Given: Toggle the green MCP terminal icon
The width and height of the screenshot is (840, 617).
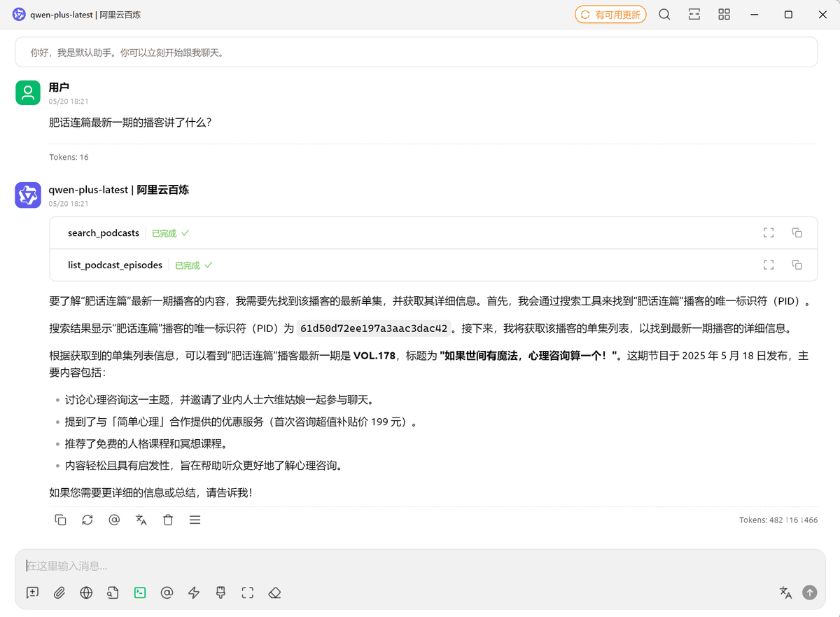Looking at the screenshot, I should (x=140, y=592).
